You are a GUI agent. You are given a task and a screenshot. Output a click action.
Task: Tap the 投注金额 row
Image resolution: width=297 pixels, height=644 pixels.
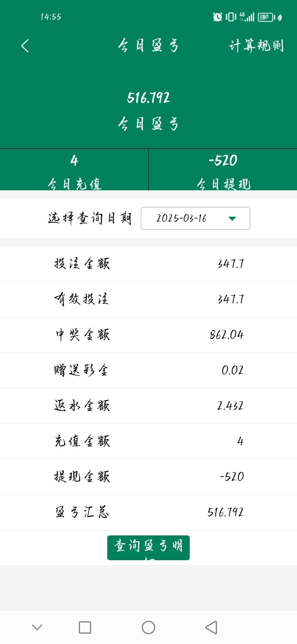(148, 264)
